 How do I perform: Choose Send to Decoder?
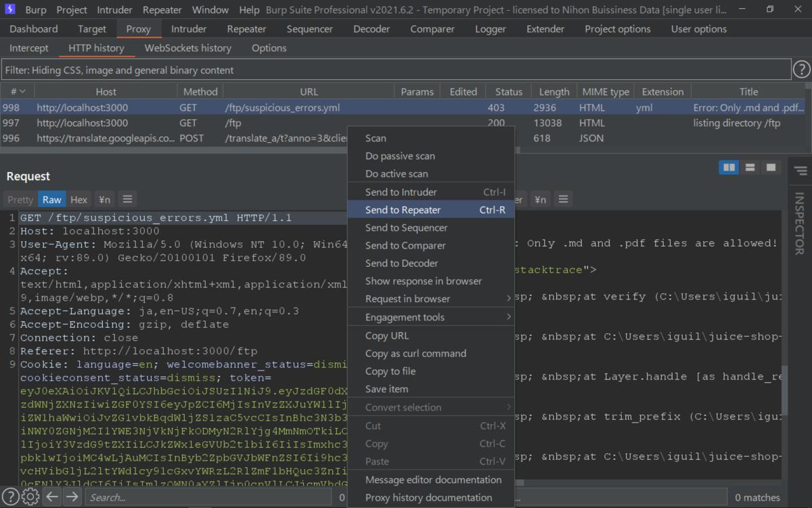[431, 263]
